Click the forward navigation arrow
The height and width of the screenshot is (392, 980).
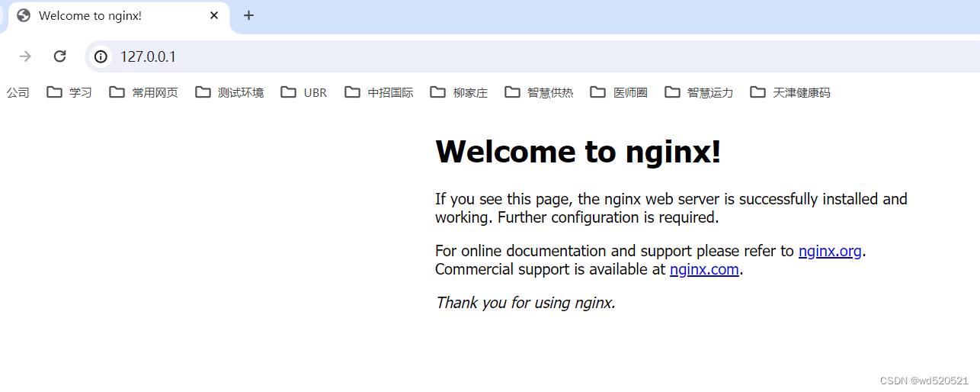(x=25, y=56)
